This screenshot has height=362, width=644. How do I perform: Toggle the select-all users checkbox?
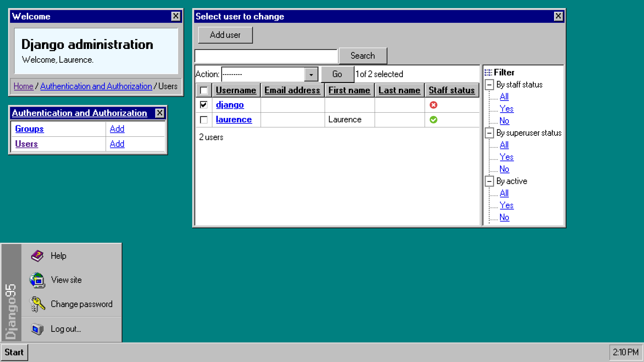pos(204,90)
